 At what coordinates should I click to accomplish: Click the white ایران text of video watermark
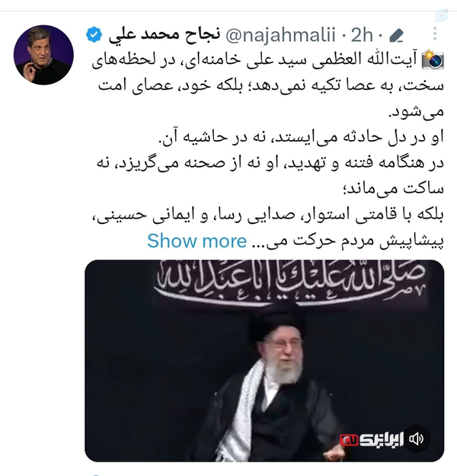(382, 439)
